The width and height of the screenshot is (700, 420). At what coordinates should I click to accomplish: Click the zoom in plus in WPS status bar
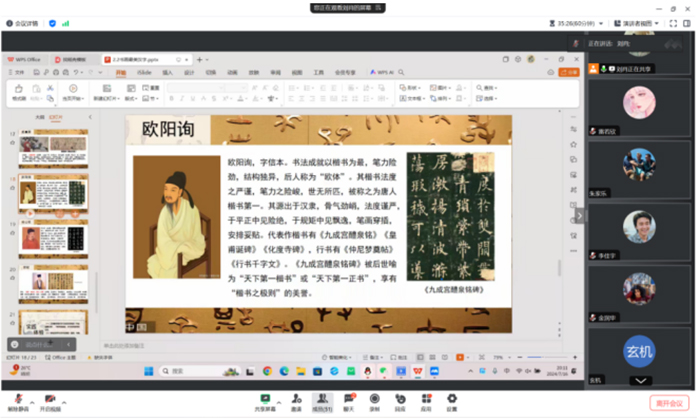575,358
